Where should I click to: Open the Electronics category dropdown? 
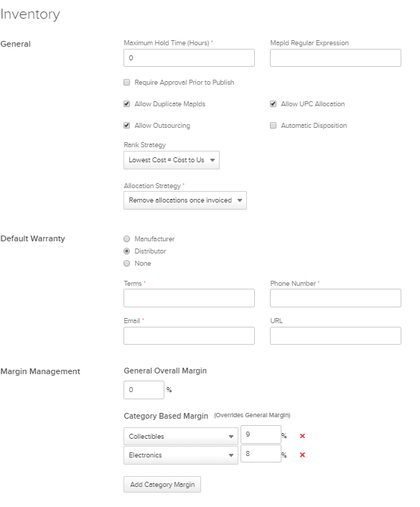click(181, 455)
